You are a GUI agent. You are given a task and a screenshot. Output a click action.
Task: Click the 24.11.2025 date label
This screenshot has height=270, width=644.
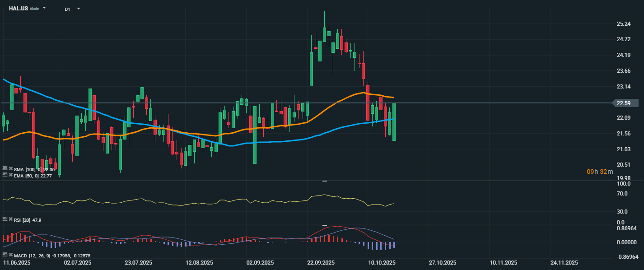564,263
